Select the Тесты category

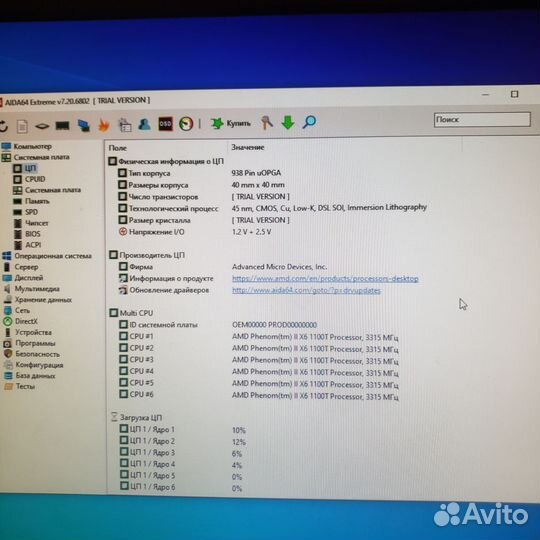(20, 386)
